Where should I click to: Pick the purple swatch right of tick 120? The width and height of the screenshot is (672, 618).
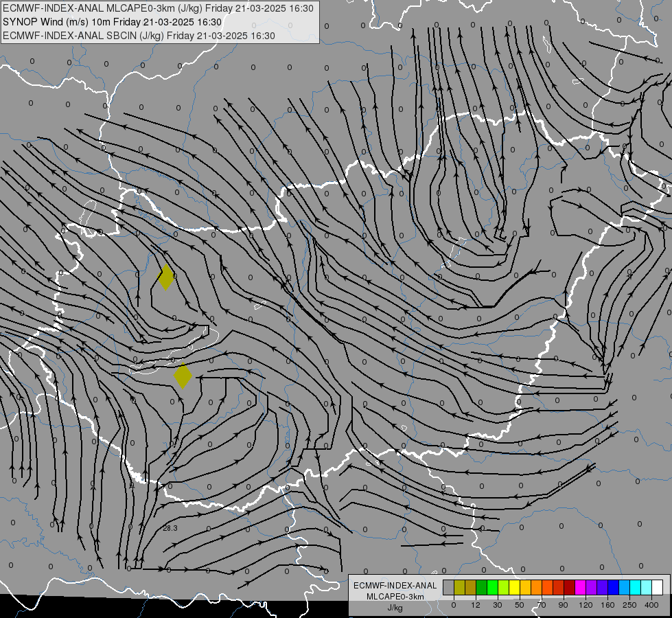pyautogui.click(x=592, y=587)
